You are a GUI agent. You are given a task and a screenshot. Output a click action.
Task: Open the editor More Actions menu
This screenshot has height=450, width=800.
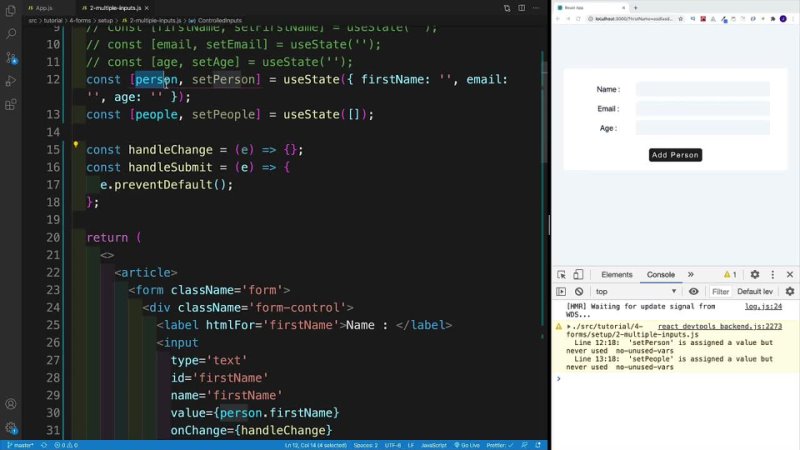pyautogui.click(x=536, y=8)
